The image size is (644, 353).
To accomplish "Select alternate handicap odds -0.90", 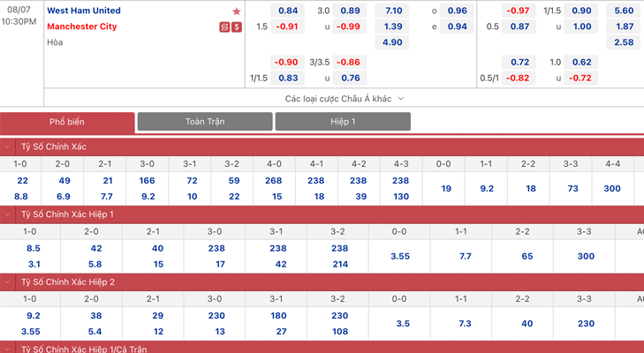I will point(287,62).
